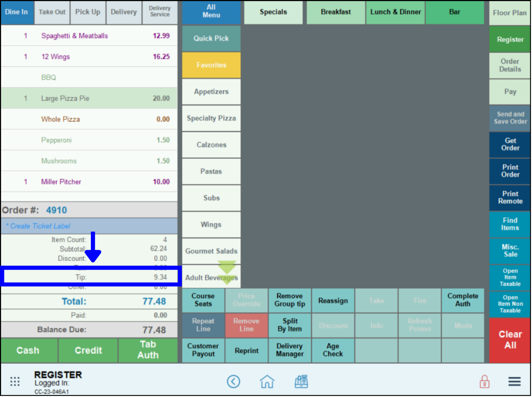Switch to the Take Out tab

coord(52,12)
